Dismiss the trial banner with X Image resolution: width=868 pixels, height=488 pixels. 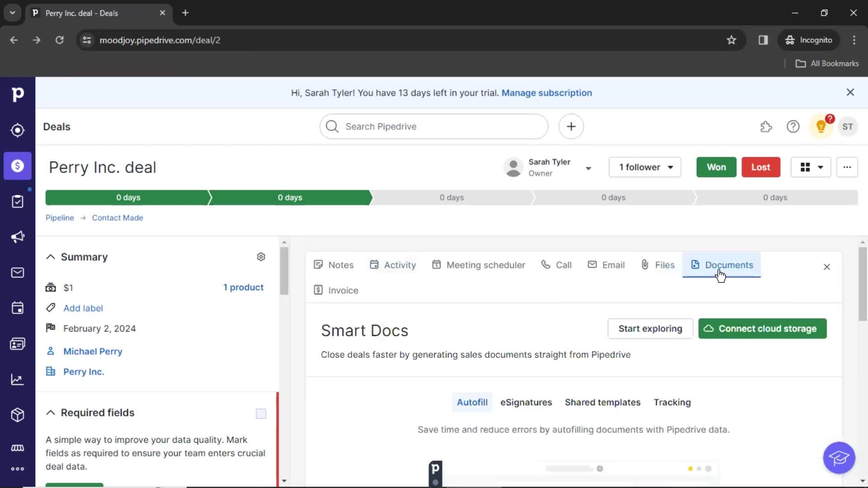point(850,92)
